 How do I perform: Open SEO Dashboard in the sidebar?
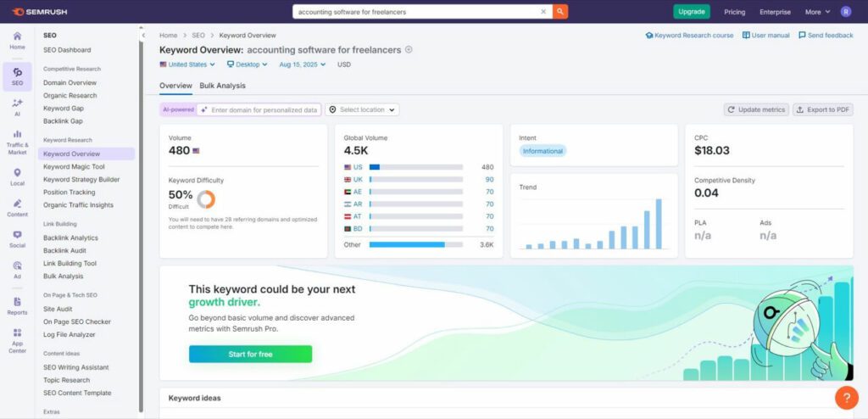pyautogui.click(x=67, y=50)
